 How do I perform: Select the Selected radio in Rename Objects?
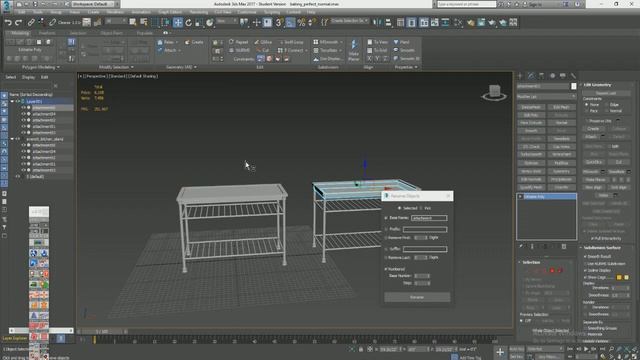pos(400,208)
